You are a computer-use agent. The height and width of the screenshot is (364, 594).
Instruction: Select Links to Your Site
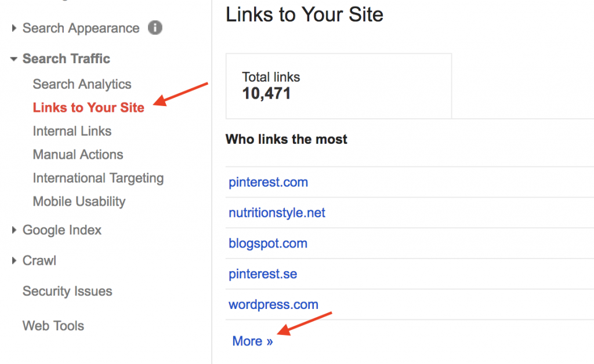[88, 107]
